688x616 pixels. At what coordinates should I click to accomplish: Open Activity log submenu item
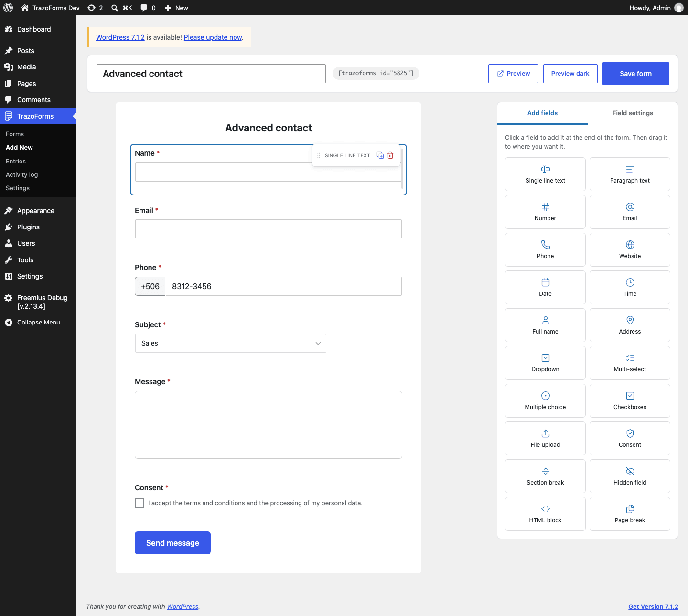tap(21, 175)
